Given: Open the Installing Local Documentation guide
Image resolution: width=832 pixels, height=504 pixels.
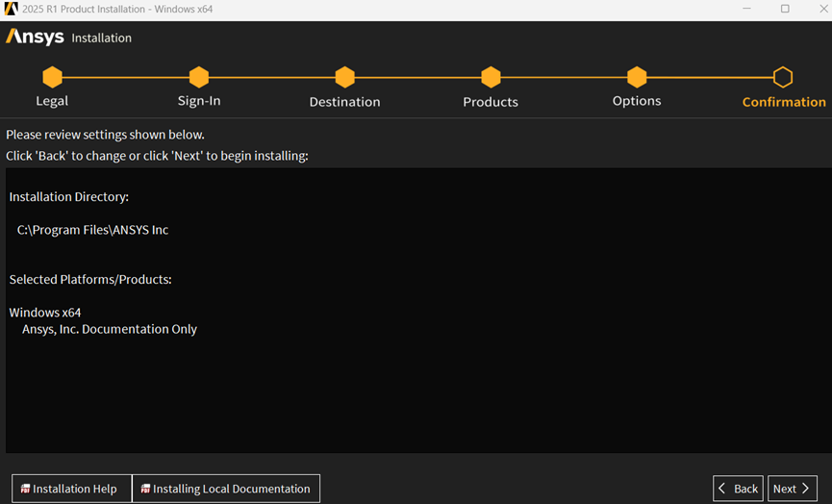Looking at the screenshot, I should click(226, 489).
